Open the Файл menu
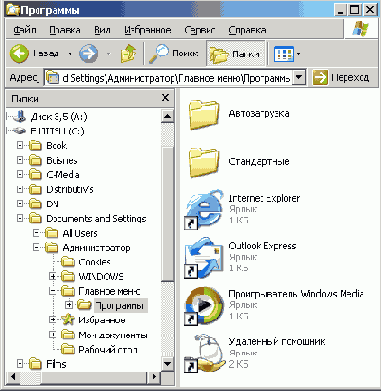The width and height of the screenshot is (381, 391). click(x=25, y=30)
